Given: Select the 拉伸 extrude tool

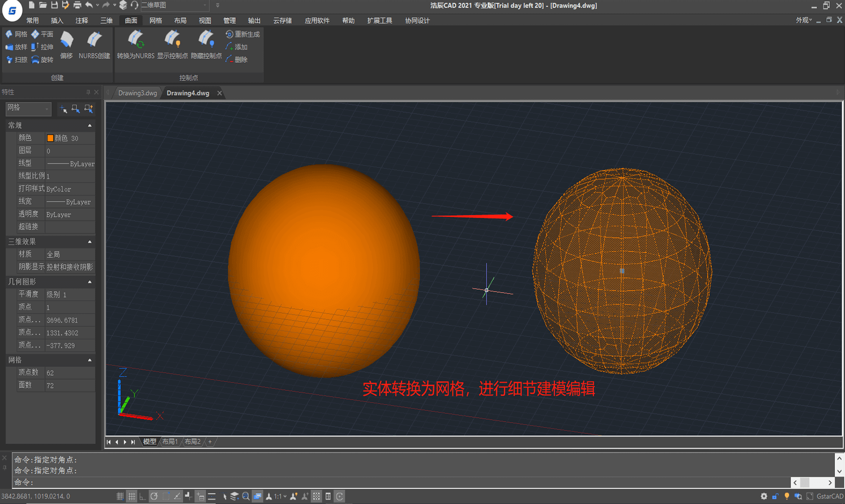Looking at the screenshot, I should tap(42, 47).
